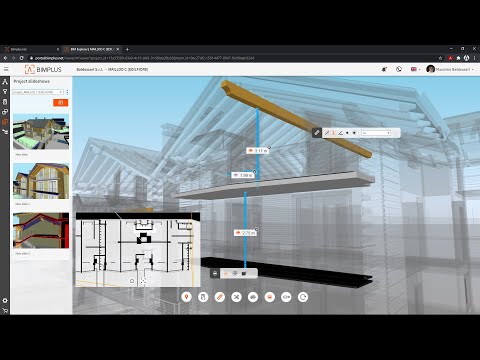Collapse the measure toolbar ruler handle
Screen dimensions: 480x360
pyautogui.click(x=317, y=133)
